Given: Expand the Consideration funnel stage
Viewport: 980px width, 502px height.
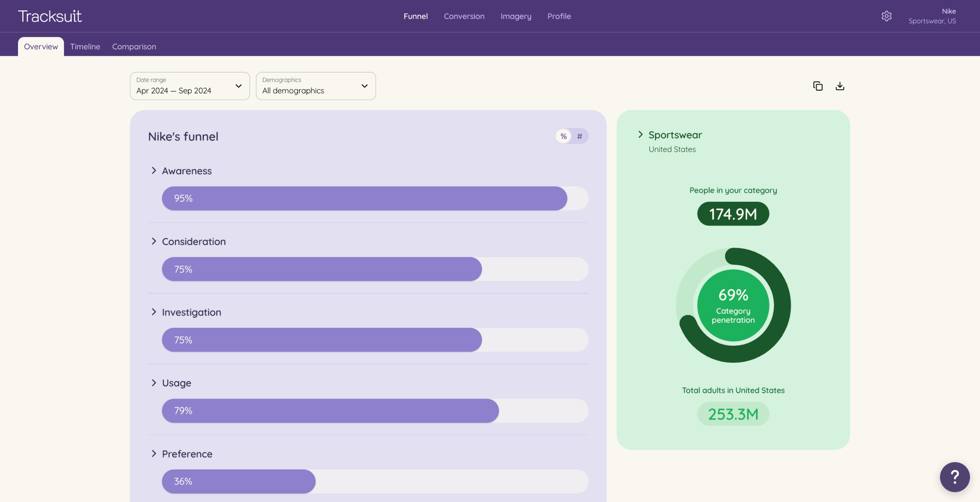Looking at the screenshot, I should pos(154,241).
